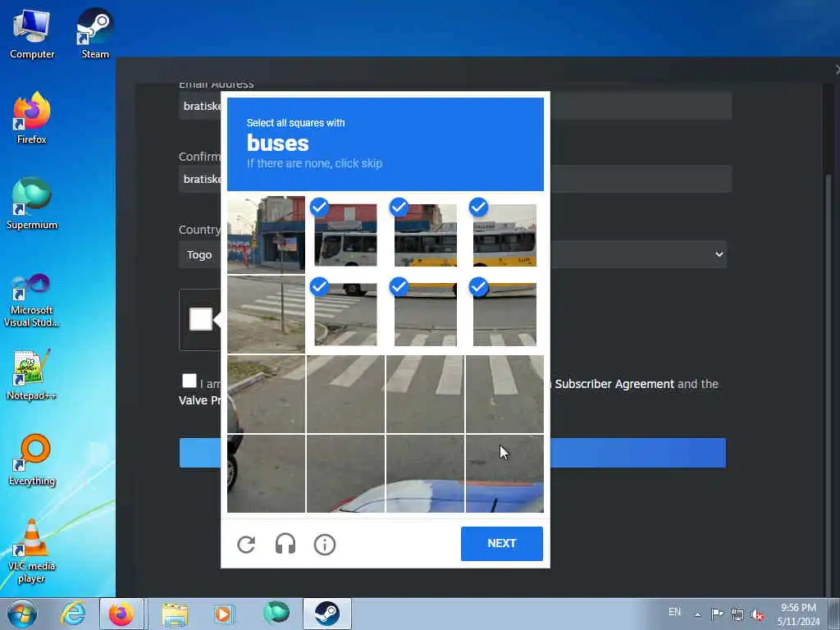Click the NEXT button in the captcha
The width and height of the screenshot is (840, 630).
pos(502,543)
